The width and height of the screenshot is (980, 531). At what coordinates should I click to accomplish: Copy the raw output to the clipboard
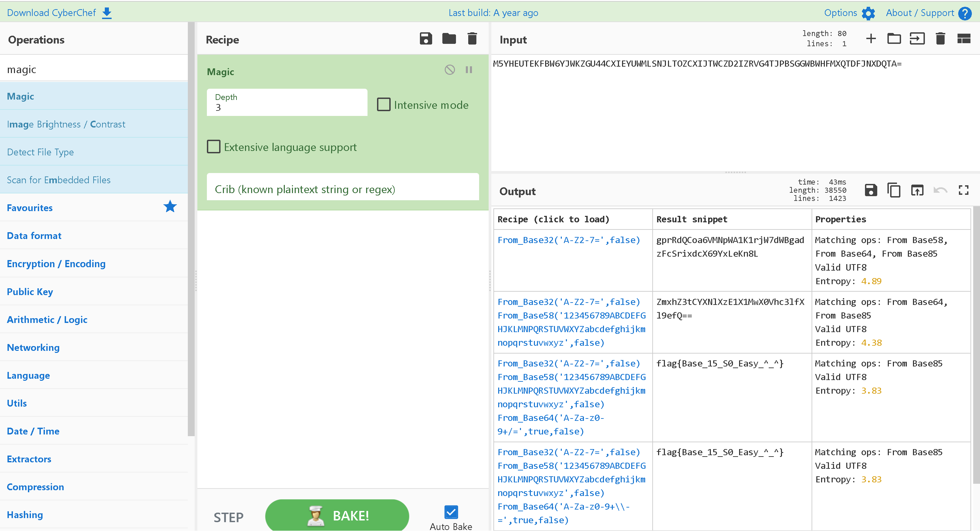[894, 190]
